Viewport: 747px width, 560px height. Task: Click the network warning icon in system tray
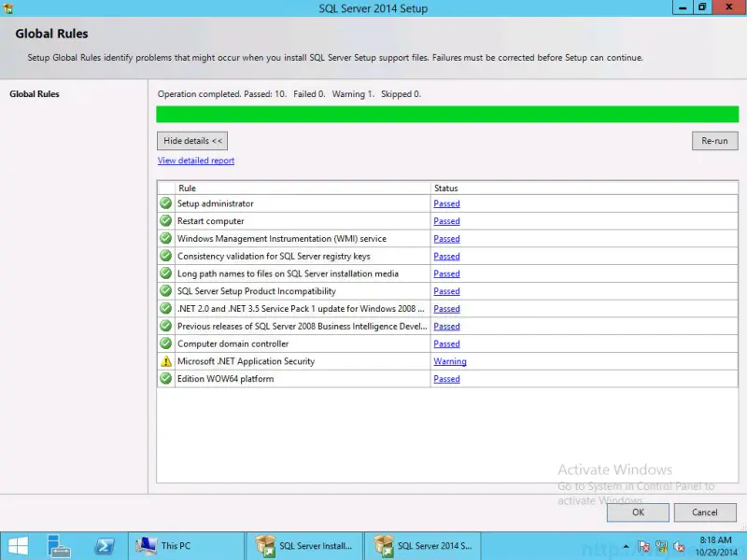pos(661,544)
